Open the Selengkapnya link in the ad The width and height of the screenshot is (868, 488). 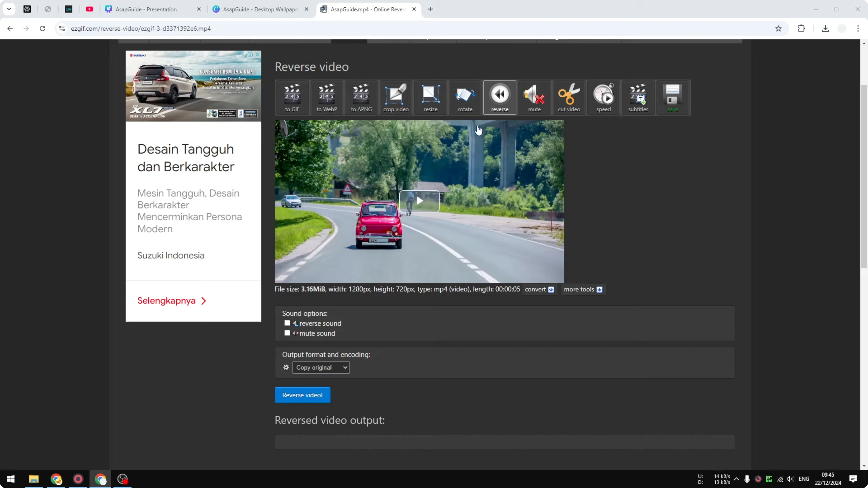coord(171,300)
